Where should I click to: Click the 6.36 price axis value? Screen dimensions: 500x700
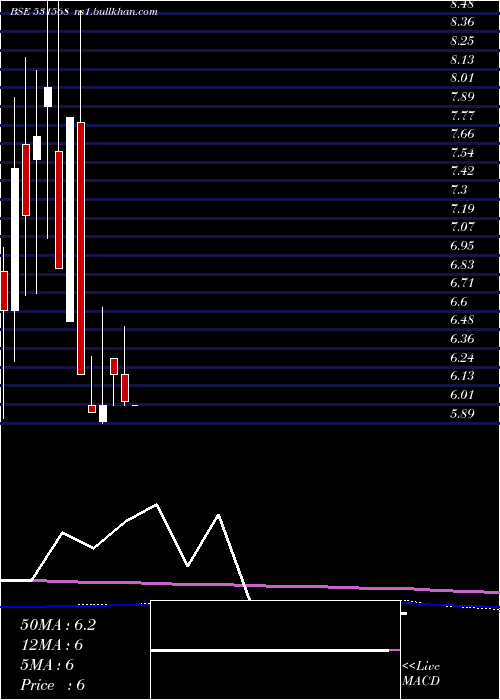coord(462,338)
